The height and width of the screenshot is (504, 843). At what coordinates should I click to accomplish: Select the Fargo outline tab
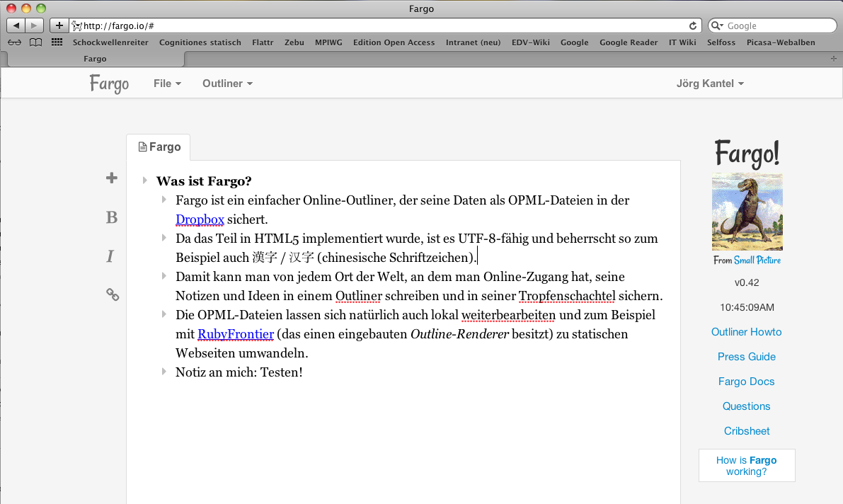click(x=159, y=147)
